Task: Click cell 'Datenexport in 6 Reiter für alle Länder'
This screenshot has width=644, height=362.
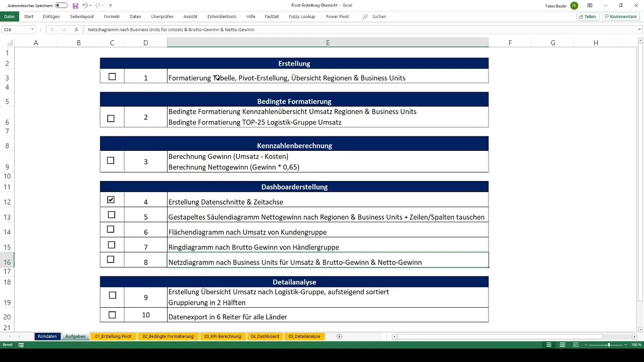Action: pos(328,315)
